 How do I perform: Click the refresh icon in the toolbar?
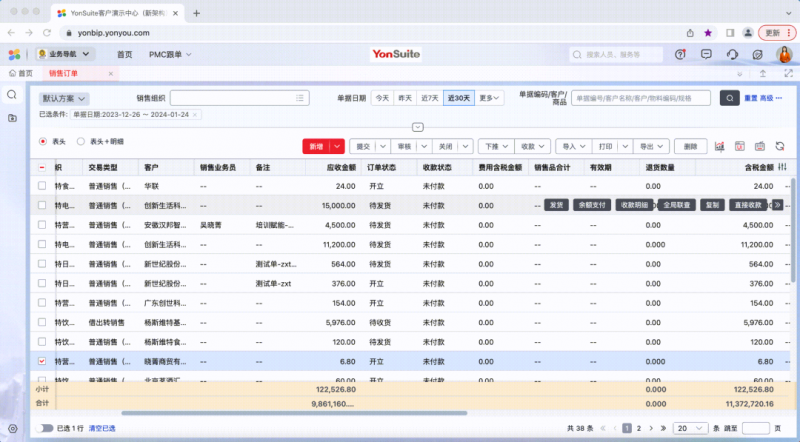778,146
